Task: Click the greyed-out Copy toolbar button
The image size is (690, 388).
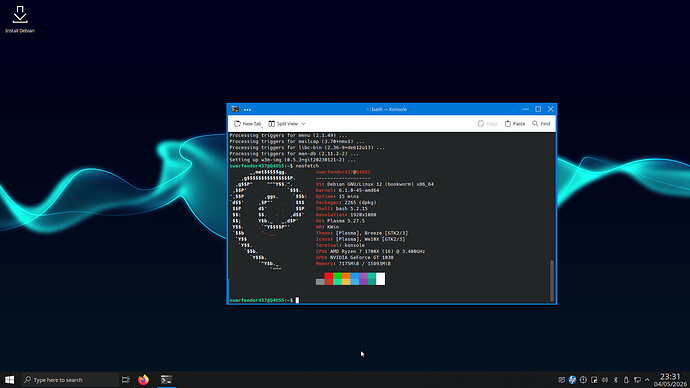Action: pos(487,124)
